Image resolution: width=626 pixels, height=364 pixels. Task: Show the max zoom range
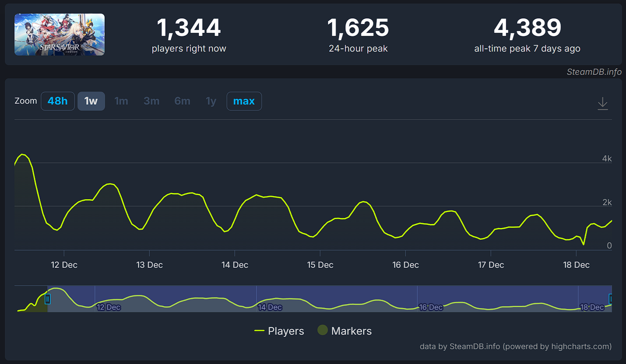tap(244, 101)
